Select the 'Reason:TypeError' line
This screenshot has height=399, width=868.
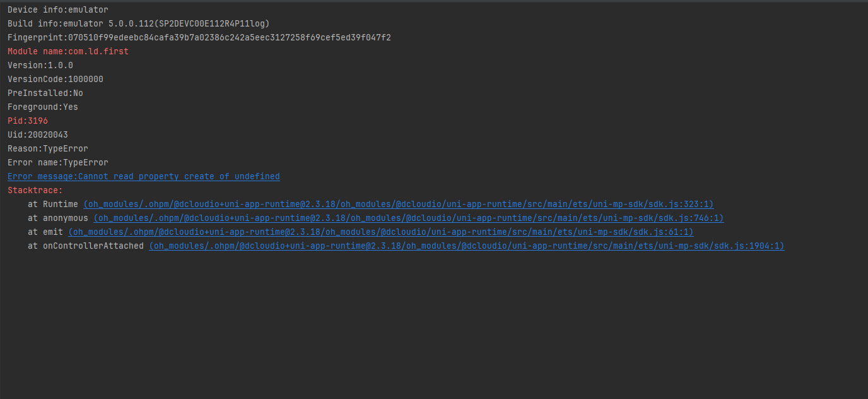pos(48,148)
